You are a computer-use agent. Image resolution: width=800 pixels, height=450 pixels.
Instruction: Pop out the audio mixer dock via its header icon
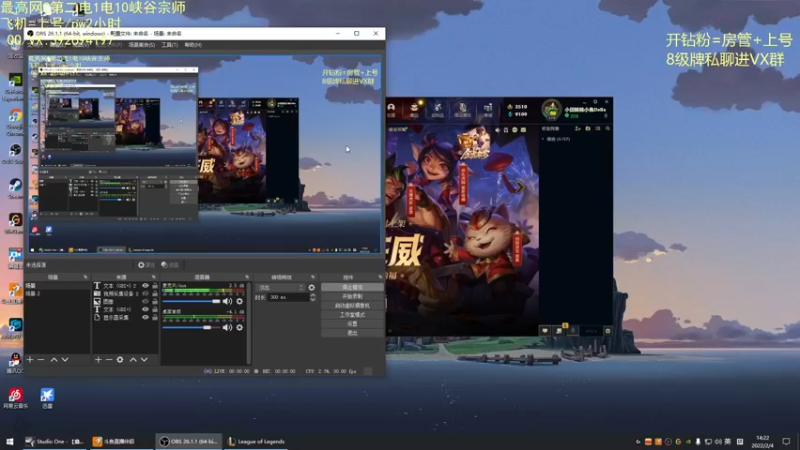coord(247,277)
